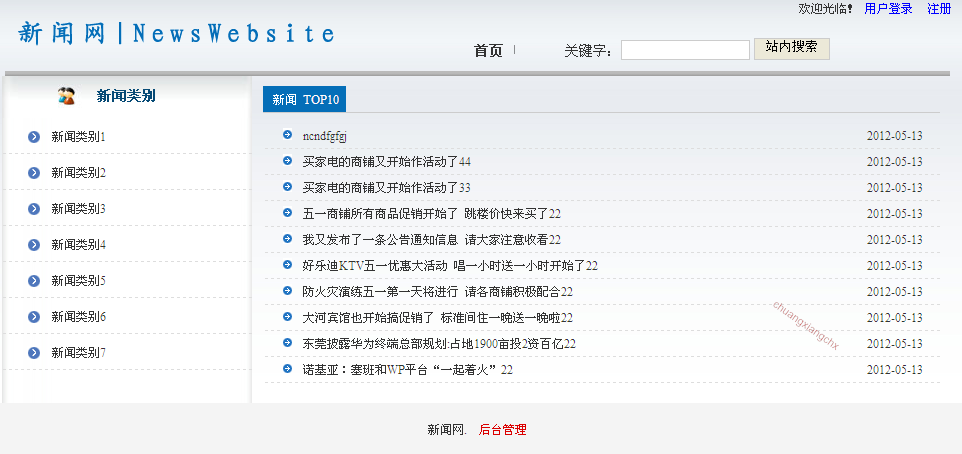Click the bullet icon before 东莞披露华为终端总部规划

point(287,342)
